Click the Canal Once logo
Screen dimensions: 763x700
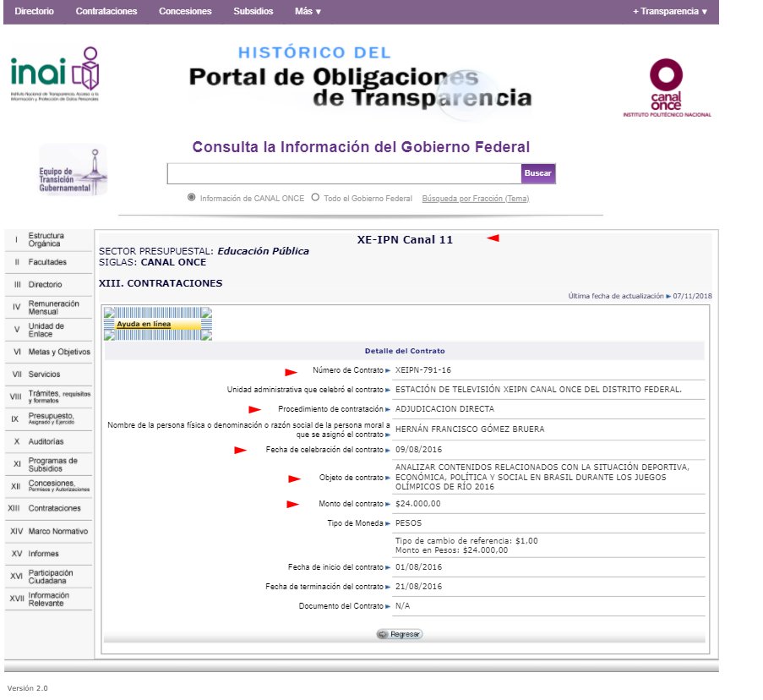click(666, 88)
